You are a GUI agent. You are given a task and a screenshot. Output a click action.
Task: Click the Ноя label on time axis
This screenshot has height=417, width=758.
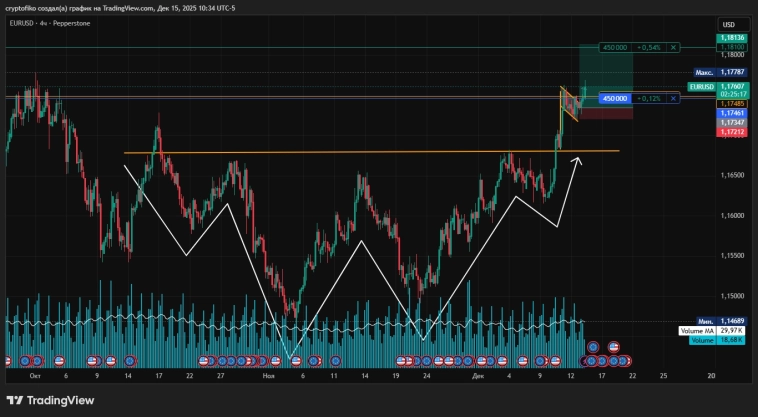(x=268, y=375)
